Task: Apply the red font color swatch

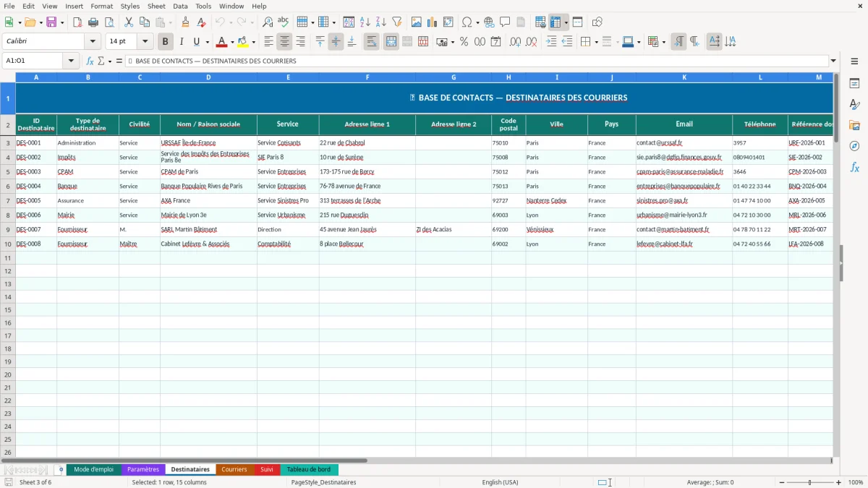Action: pyautogui.click(x=222, y=42)
